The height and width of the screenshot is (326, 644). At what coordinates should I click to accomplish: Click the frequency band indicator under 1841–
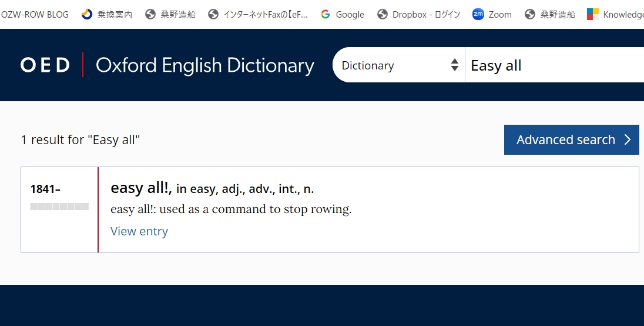pyautogui.click(x=59, y=207)
